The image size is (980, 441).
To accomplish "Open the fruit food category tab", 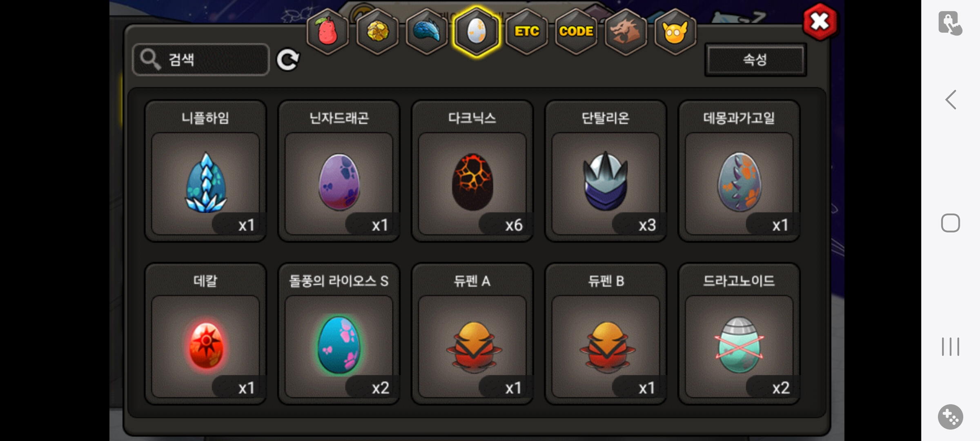I will (x=327, y=31).
